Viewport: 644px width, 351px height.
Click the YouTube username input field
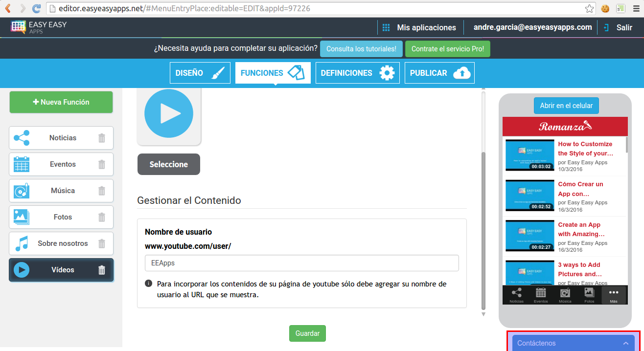tap(301, 263)
